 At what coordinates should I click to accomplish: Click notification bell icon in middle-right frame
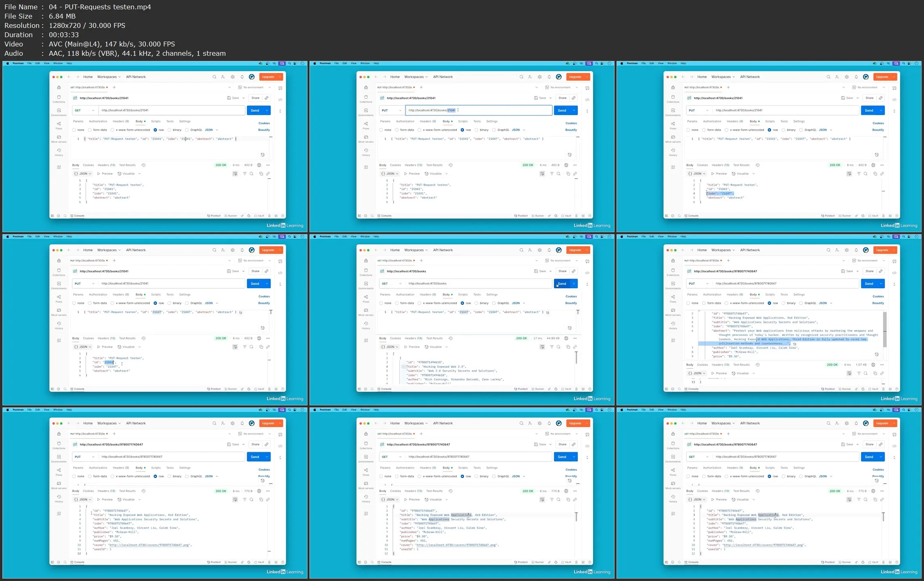tap(856, 250)
